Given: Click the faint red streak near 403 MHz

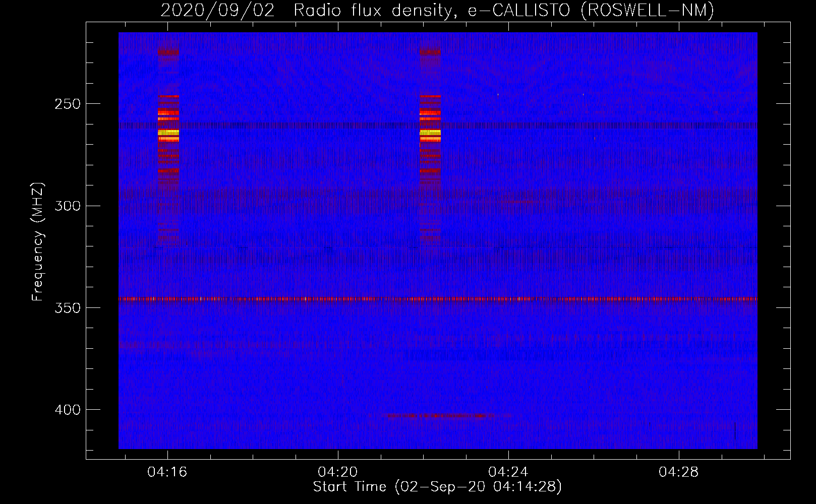Looking at the screenshot, I should click(x=449, y=416).
